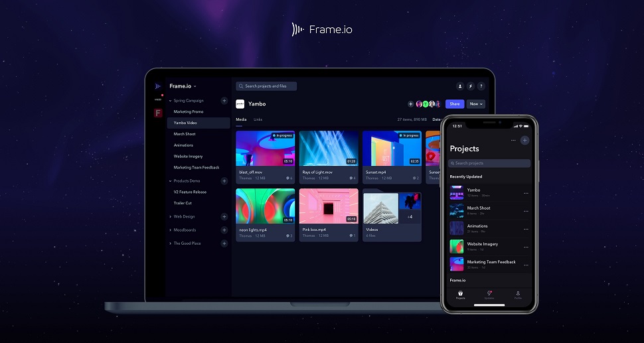
Task: Click the team avatars group beside Share
Action: tap(428, 104)
